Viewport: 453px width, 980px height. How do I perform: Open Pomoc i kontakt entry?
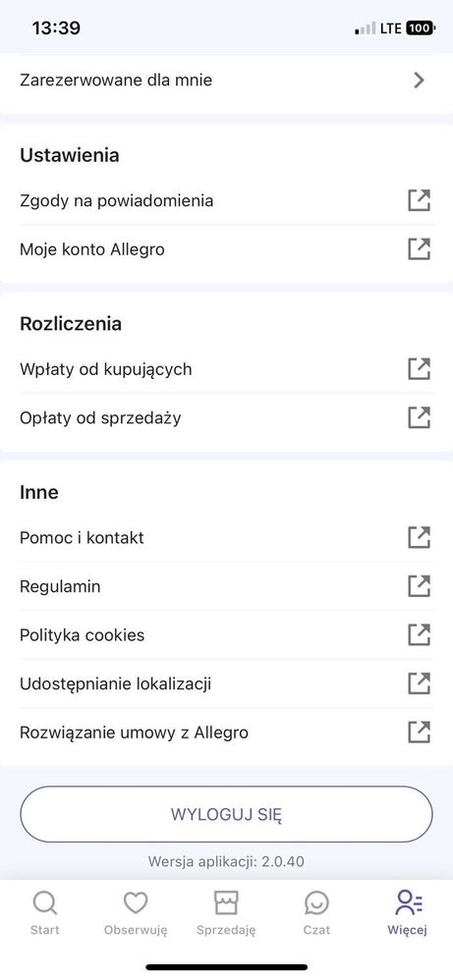pyautogui.click(x=226, y=537)
